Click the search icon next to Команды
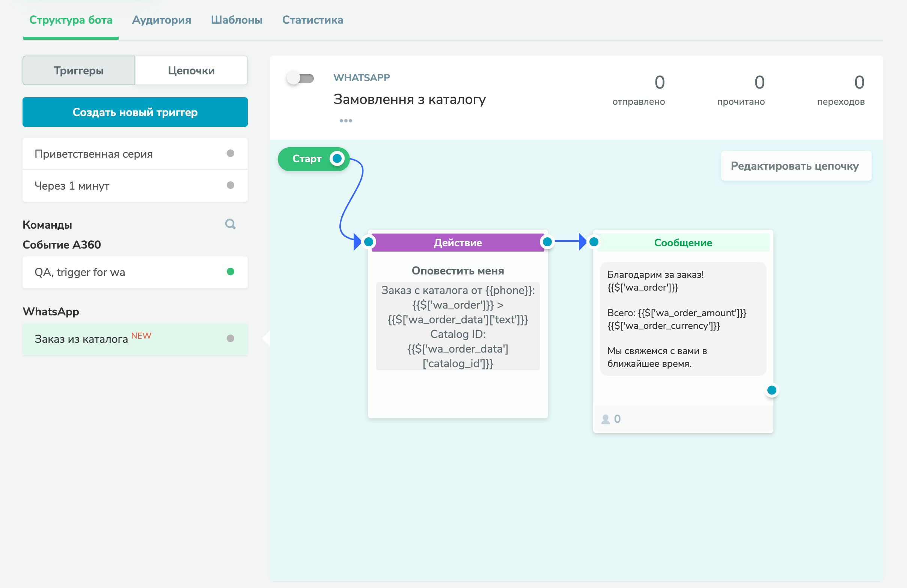907x588 pixels. [230, 224]
